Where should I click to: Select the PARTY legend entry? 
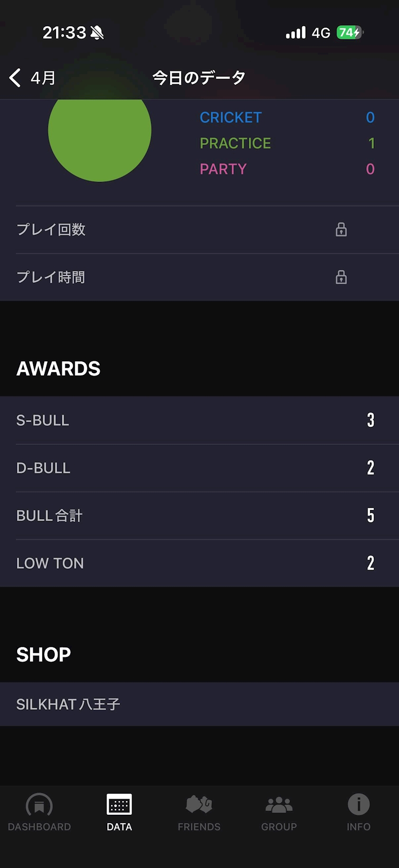pyautogui.click(x=223, y=169)
